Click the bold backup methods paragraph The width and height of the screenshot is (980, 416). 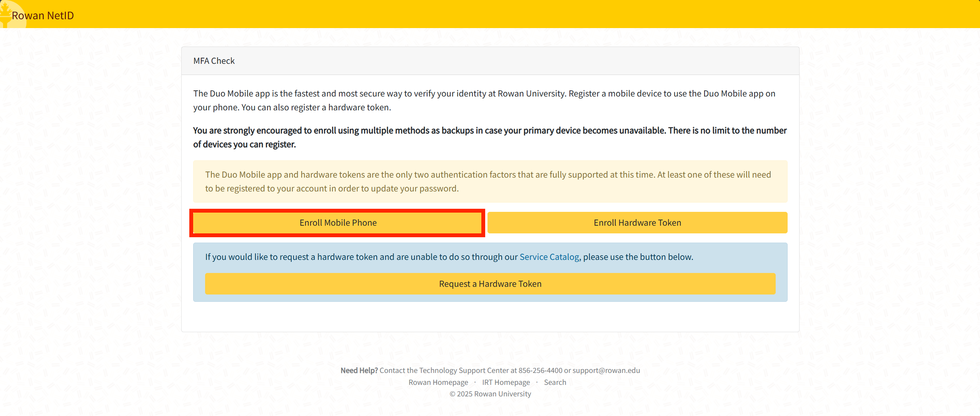(490, 137)
